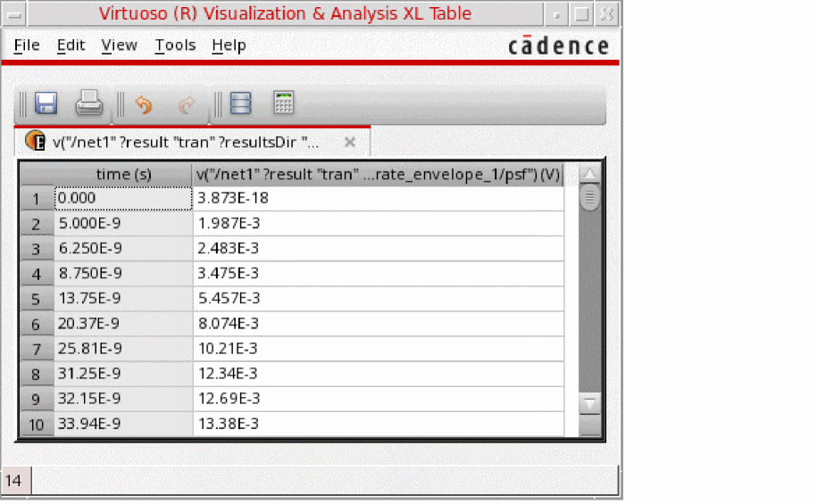Click voltage cell 3.873E-18
The image size is (817, 504).
click(x=379, y=198)
